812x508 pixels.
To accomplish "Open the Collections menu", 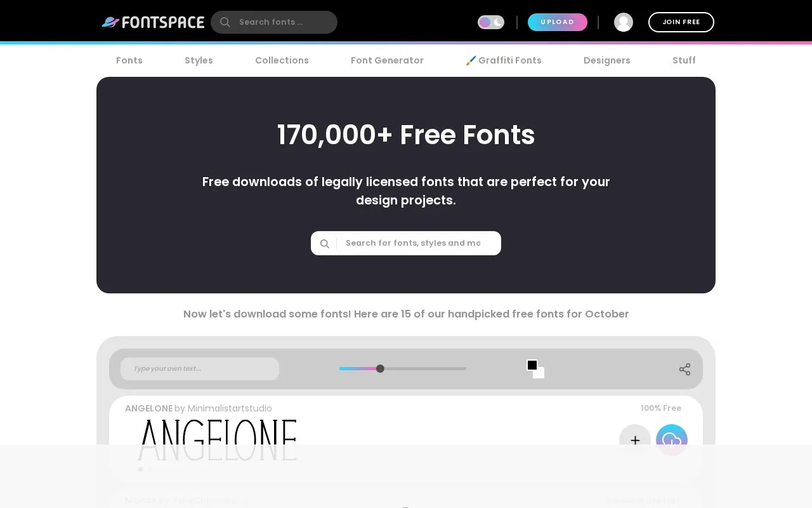I will [x=282, y=60].
